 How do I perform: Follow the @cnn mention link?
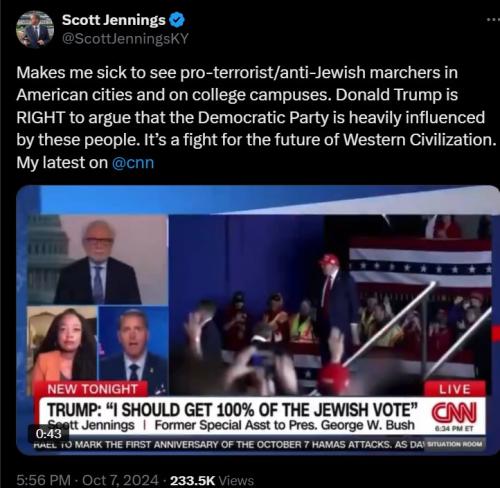pos(133,163)
